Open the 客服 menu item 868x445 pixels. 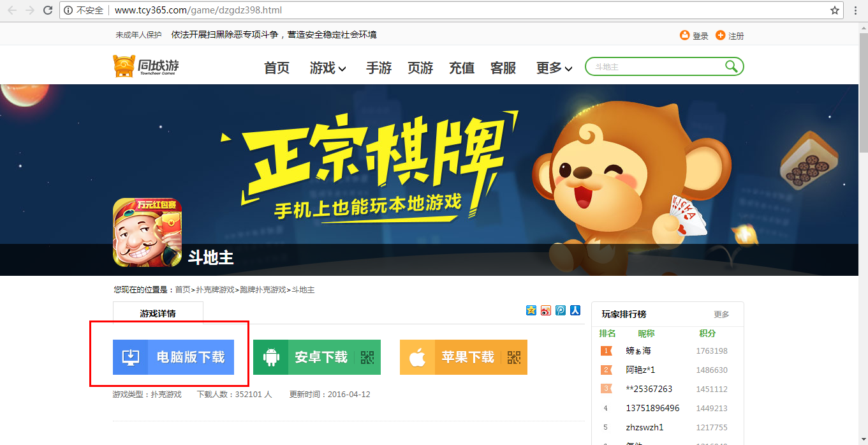(503, 68)
